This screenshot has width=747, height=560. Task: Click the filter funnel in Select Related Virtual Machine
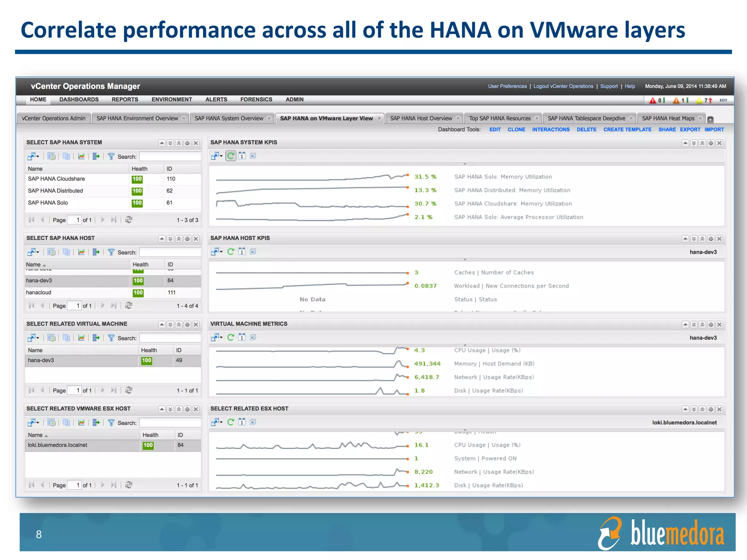(x=111, y=338)
